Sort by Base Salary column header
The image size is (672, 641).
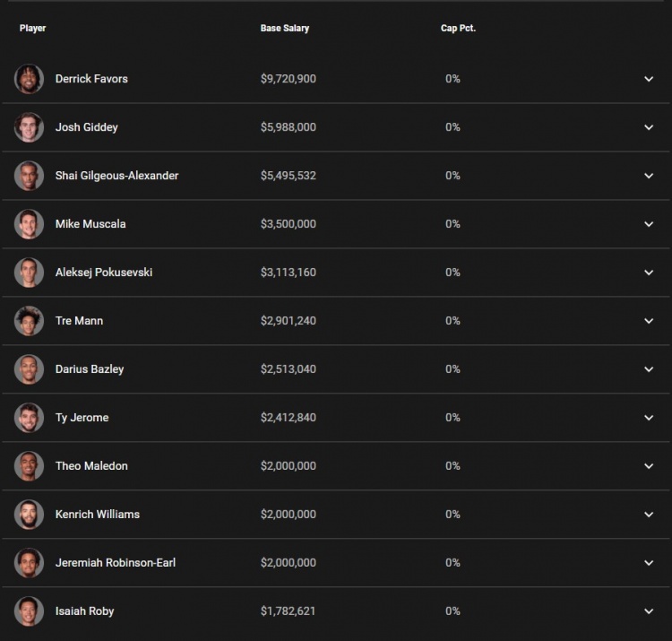pos(285,29)
